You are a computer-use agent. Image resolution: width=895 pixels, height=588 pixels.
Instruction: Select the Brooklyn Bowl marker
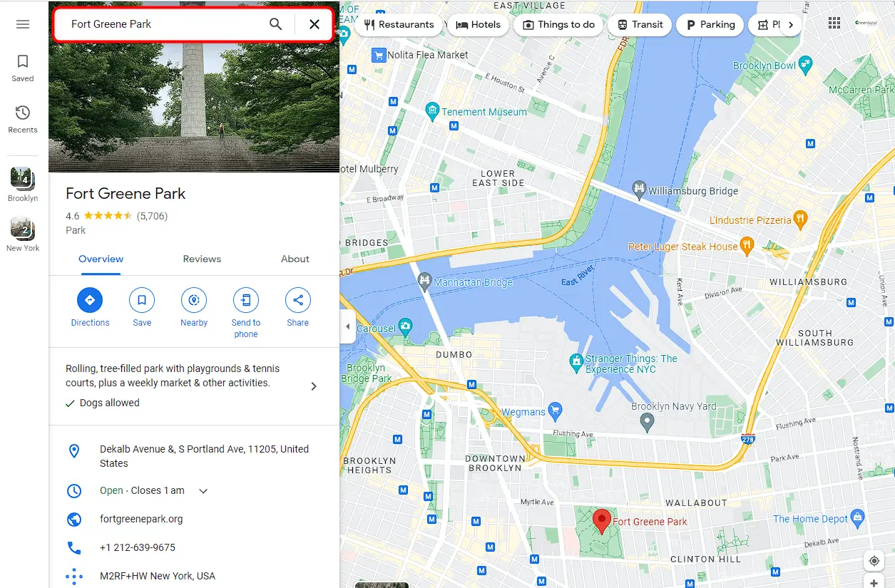coord(805,64)
